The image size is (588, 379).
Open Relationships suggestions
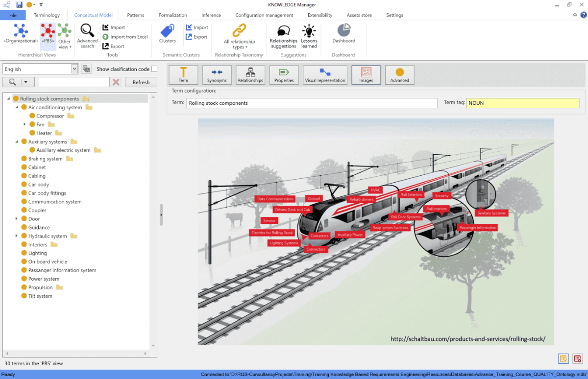[x=283, y=36]
